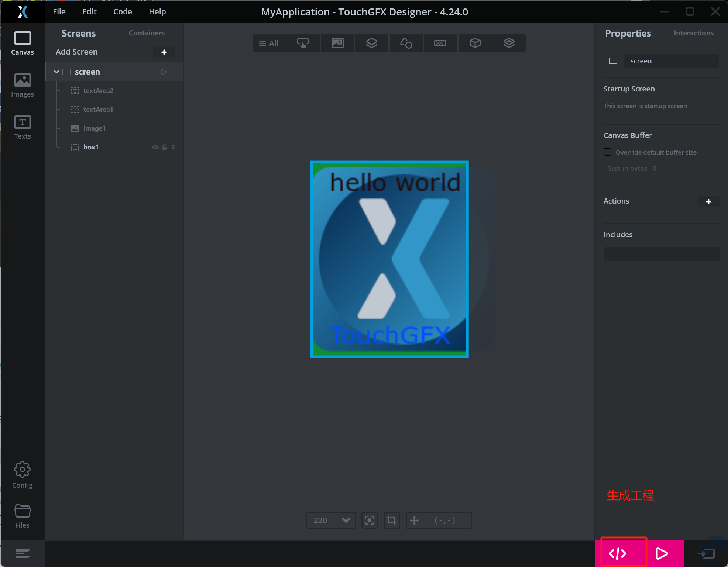This screenshot has width=728, height=567.
Task: Toggle visibility of box1
Action: 155,147
